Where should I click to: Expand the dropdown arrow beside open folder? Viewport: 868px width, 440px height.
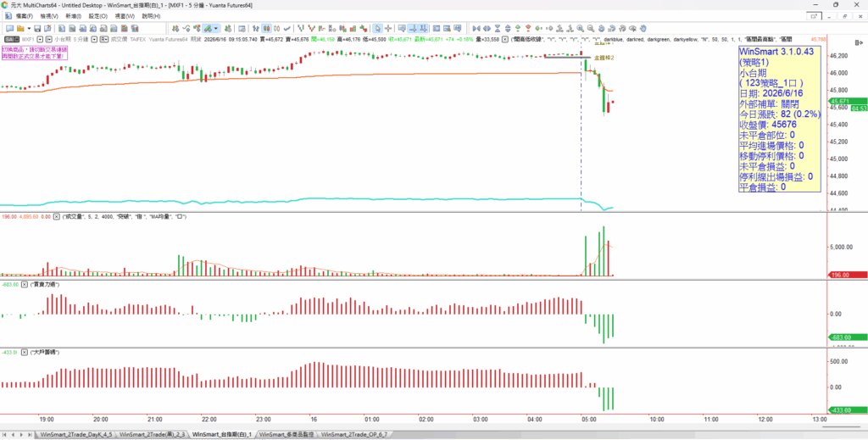29,28
